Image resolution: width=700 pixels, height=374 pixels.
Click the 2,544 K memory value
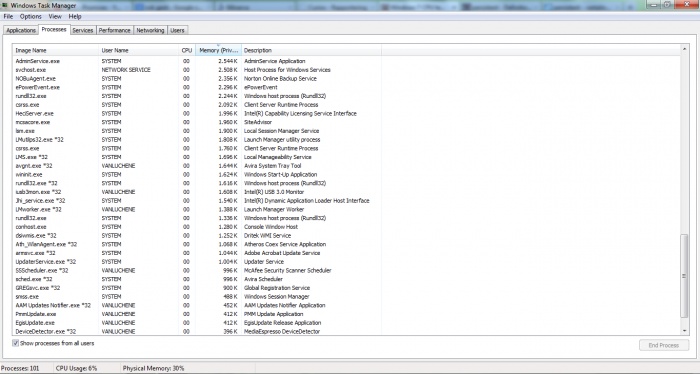coord(228,61)
